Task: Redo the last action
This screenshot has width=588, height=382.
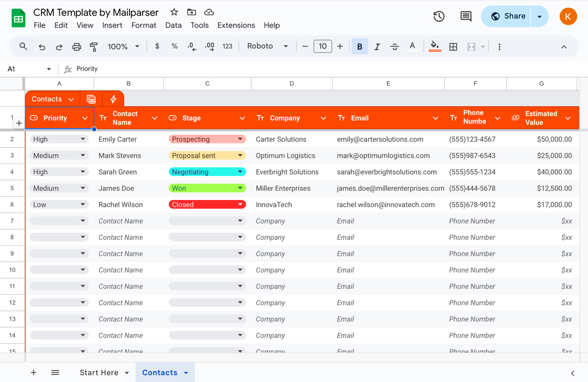Action: click(59, 47)
